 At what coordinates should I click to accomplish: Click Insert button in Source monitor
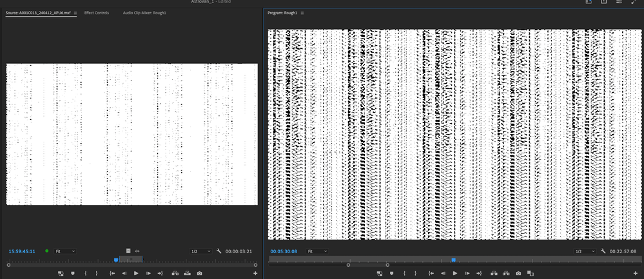point(175,273)
